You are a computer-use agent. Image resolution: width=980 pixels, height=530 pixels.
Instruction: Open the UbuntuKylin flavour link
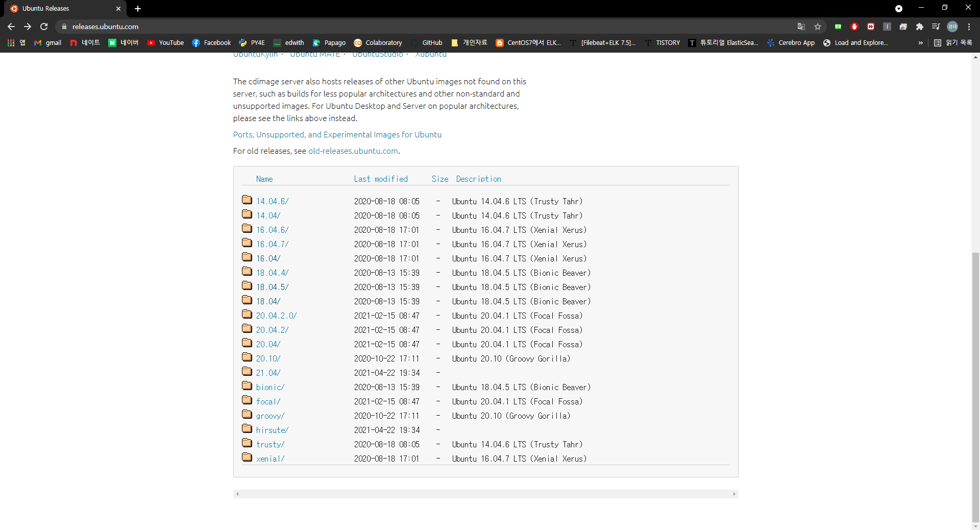click(255, 55)
